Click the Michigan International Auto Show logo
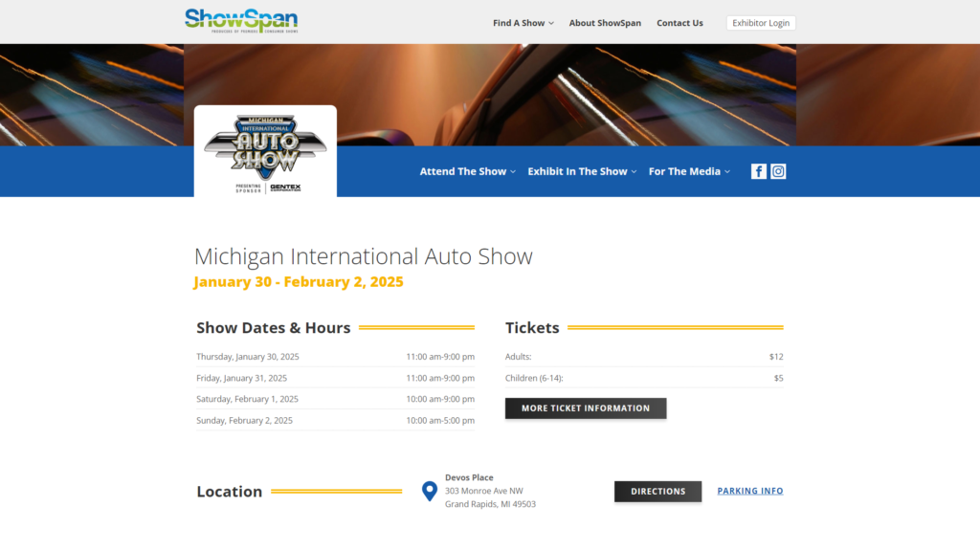 tap(265, 152)
